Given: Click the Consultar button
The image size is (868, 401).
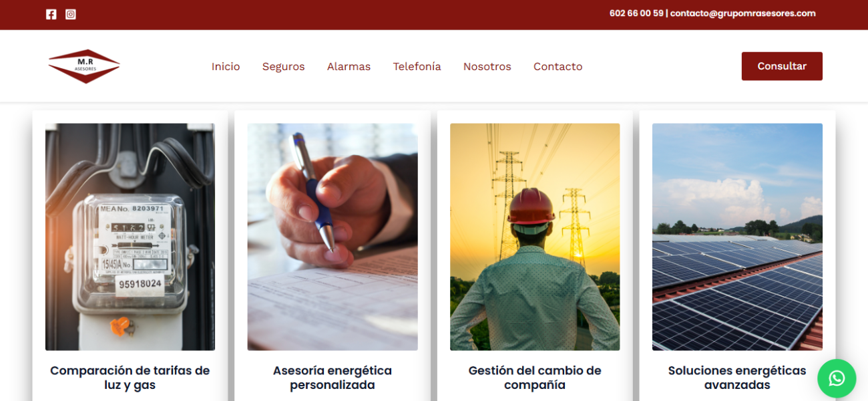Looking at the screenshot, I should (782, 66).
